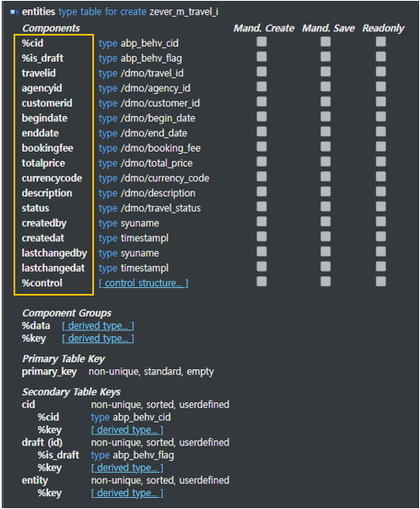
Task: Toggle Readonly checkbox for createdby
Action: coord(381,222)
